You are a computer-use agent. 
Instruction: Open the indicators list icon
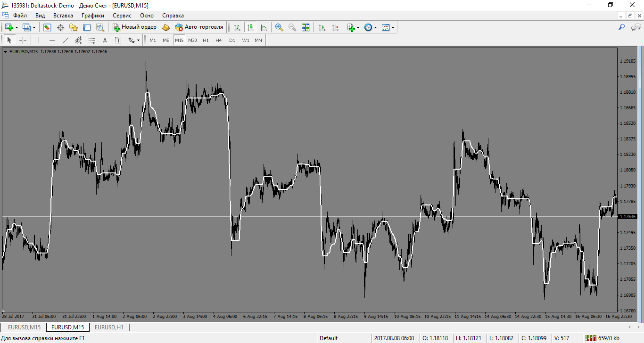[x=351, y=27]
